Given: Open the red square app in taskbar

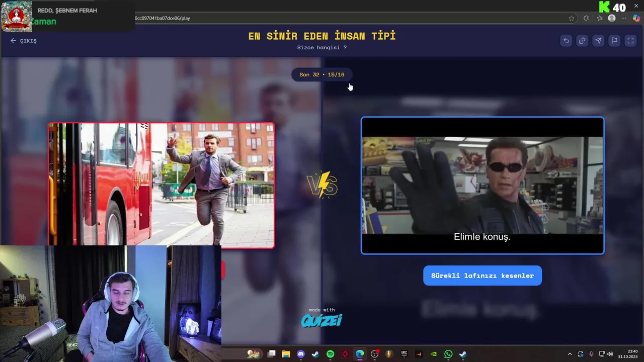Looking at the screenshot, I should coord(345,354).
